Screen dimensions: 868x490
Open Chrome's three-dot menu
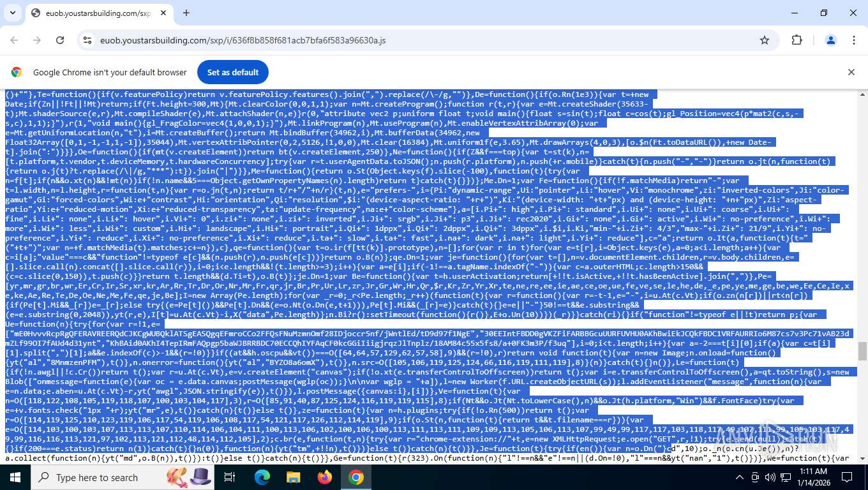(x=854, y=40)
